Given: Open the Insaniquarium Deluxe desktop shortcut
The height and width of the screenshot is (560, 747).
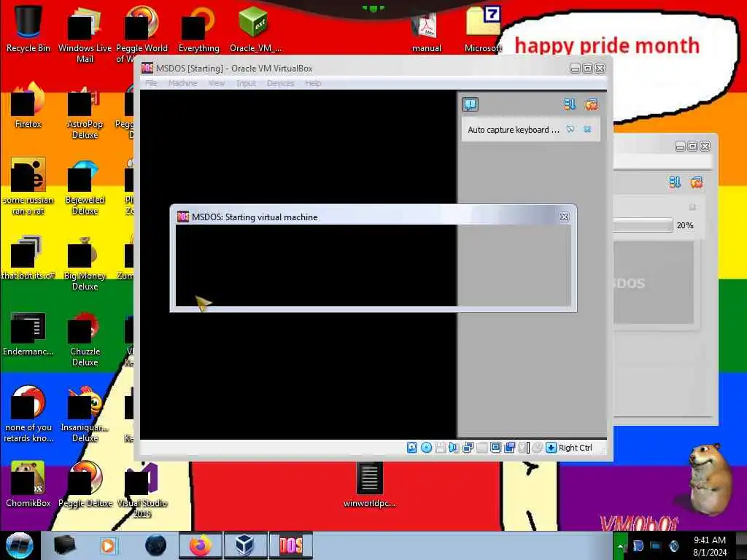Looking at the screenshot, I should point(85,414).
